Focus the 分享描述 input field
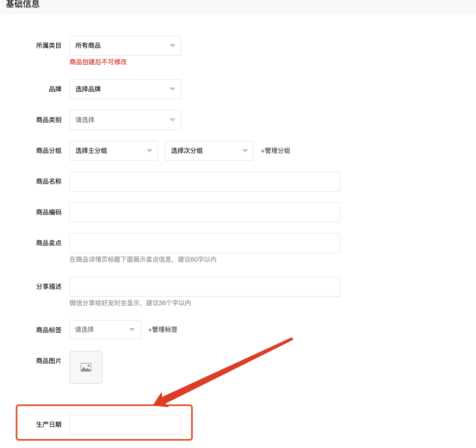 coord(205,287)
